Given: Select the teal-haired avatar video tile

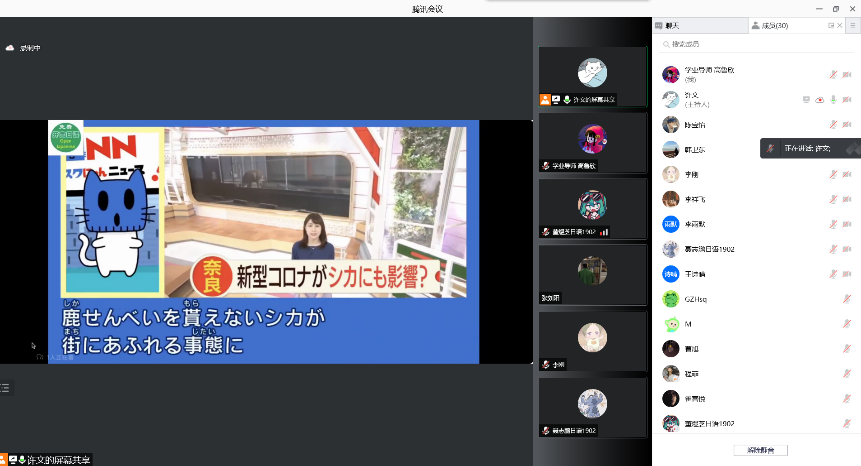Looking at the screenshot, I should click(592, 205).
